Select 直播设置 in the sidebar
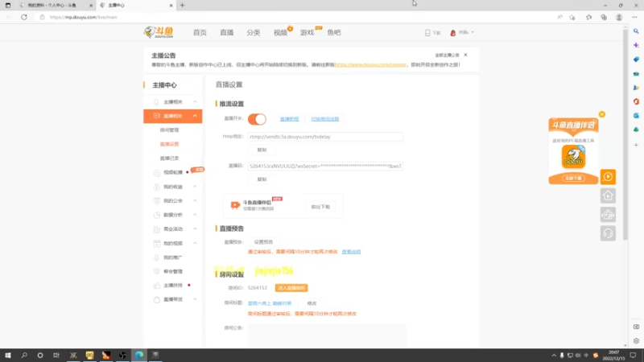 (x=169, y=144)
